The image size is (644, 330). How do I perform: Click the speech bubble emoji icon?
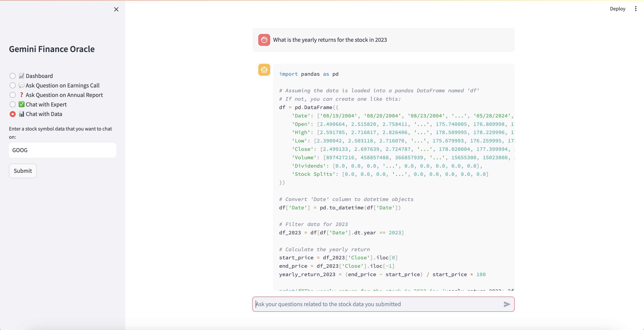tap(21, 85)
